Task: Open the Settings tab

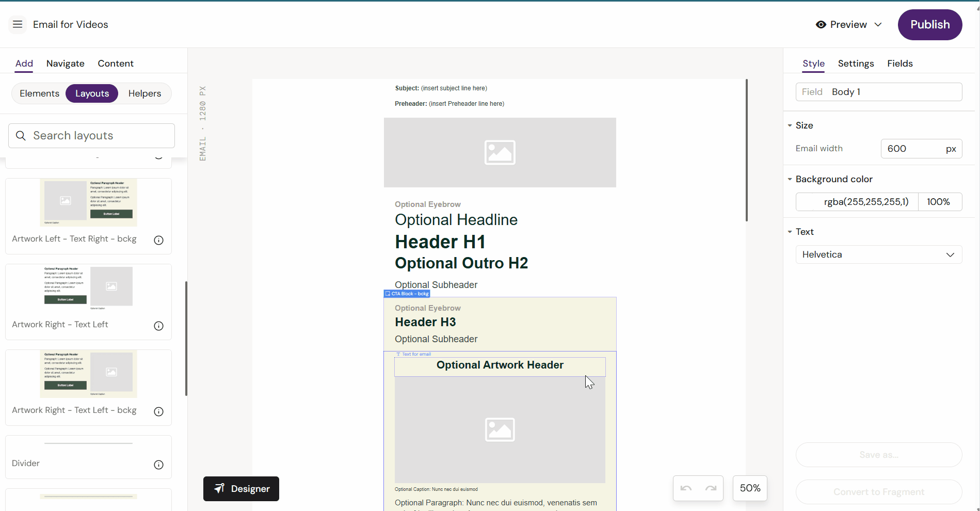Action: point(856,63)
